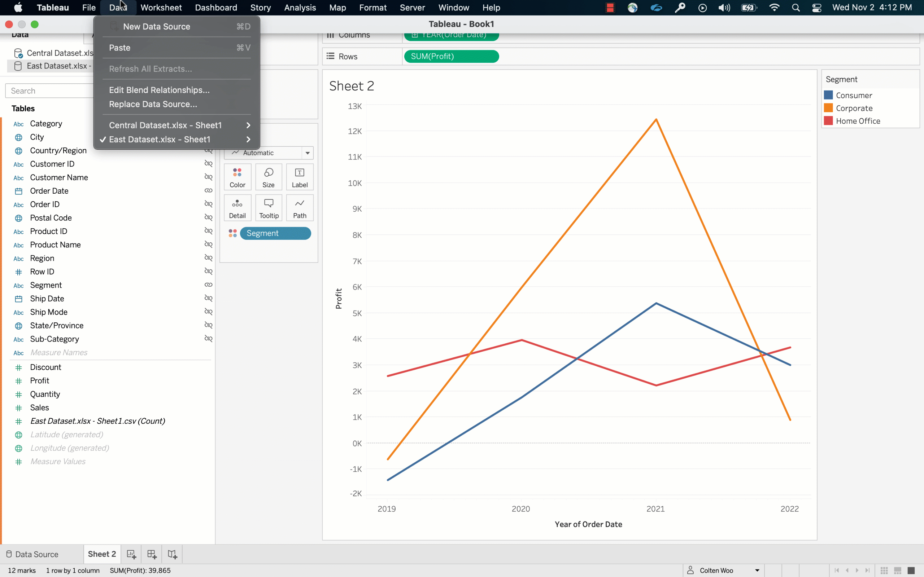Click Replace Data Source button
Image resolution: width=924 pixels, height=577 pixels.
(x=153, y=104)
